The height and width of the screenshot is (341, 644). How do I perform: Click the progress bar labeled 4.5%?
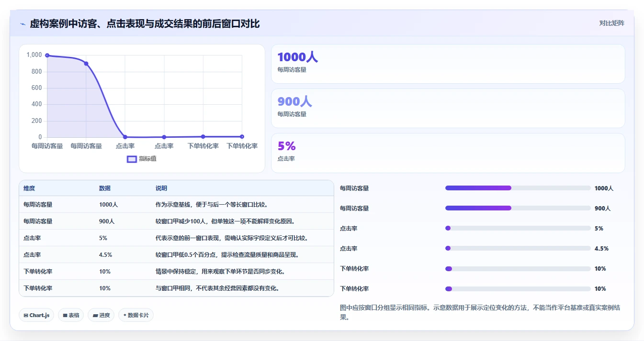click(x=518, y=248)
